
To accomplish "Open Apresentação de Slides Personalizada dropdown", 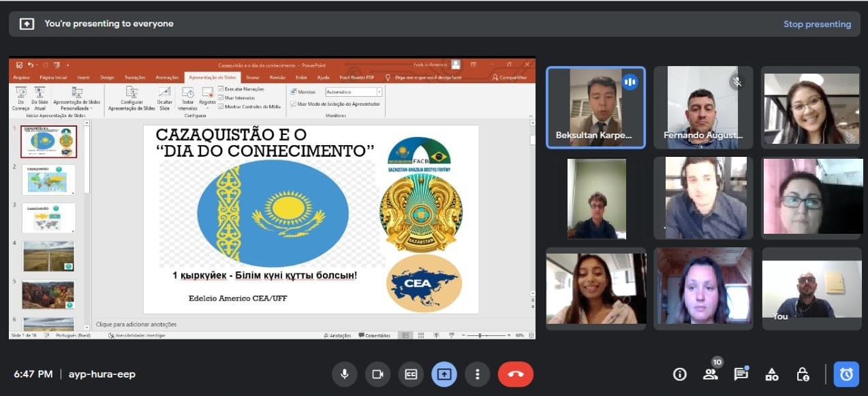I will click(76, 98).
